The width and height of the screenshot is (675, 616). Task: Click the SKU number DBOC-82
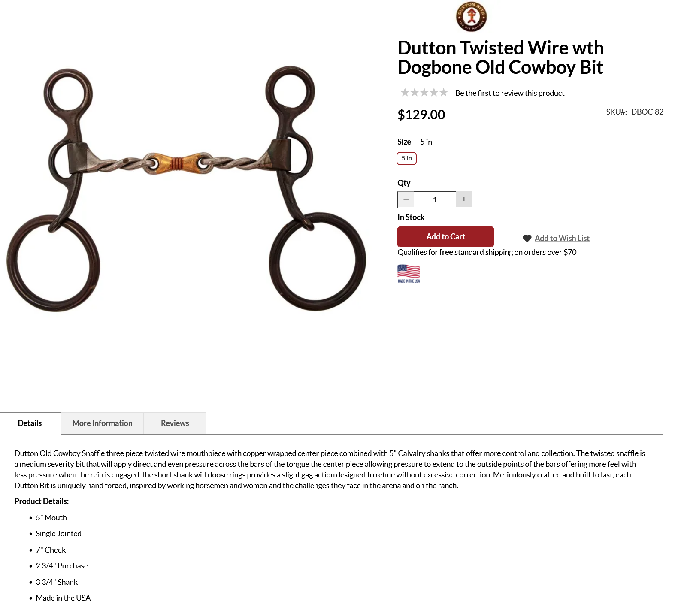pyautogui.click(x=647, y=112)
